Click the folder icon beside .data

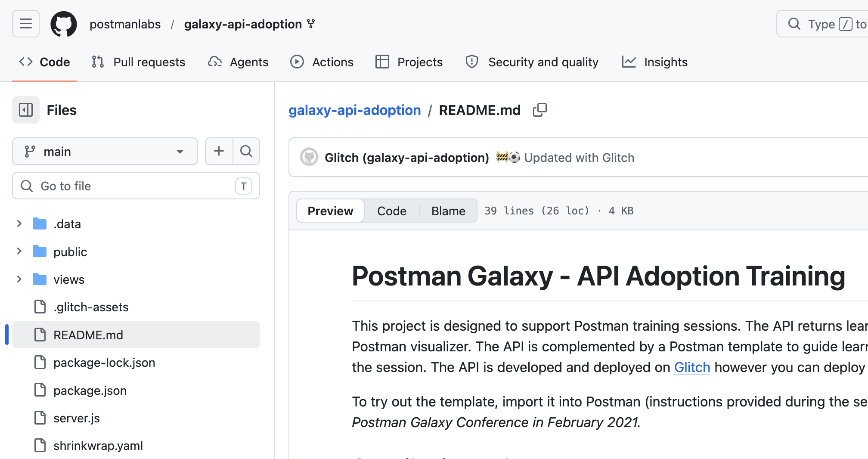(x=40, y=223)
